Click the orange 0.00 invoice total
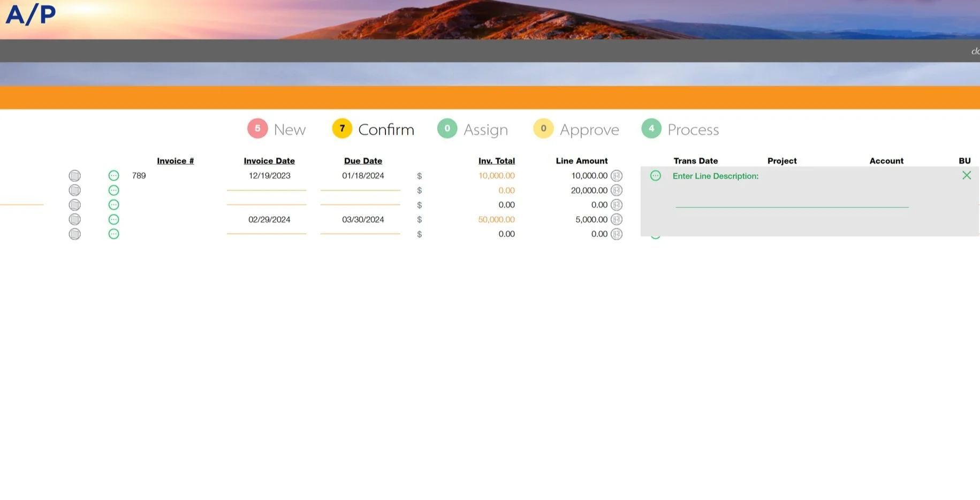980x500 pixels. [x=506, y=190]
